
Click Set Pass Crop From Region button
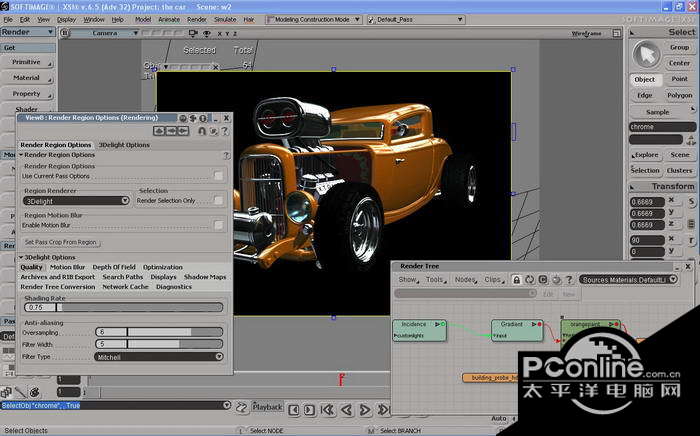tap(61, 242)
